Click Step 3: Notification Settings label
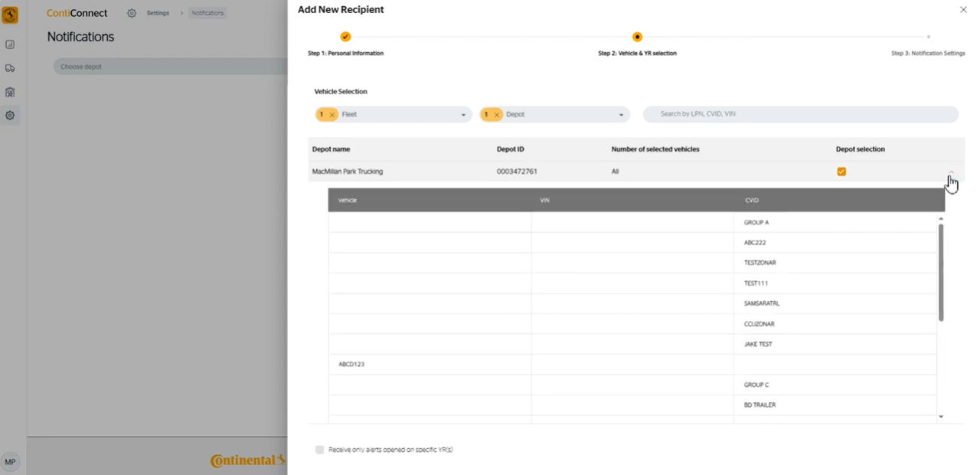 (928, 54)
